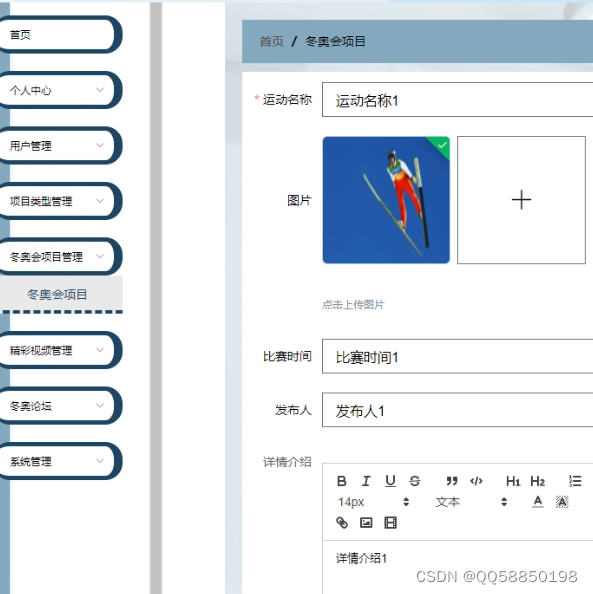This screenshot has height=594, width=593.
Task: Insert a video into the rich text editor
Action: 390,522
